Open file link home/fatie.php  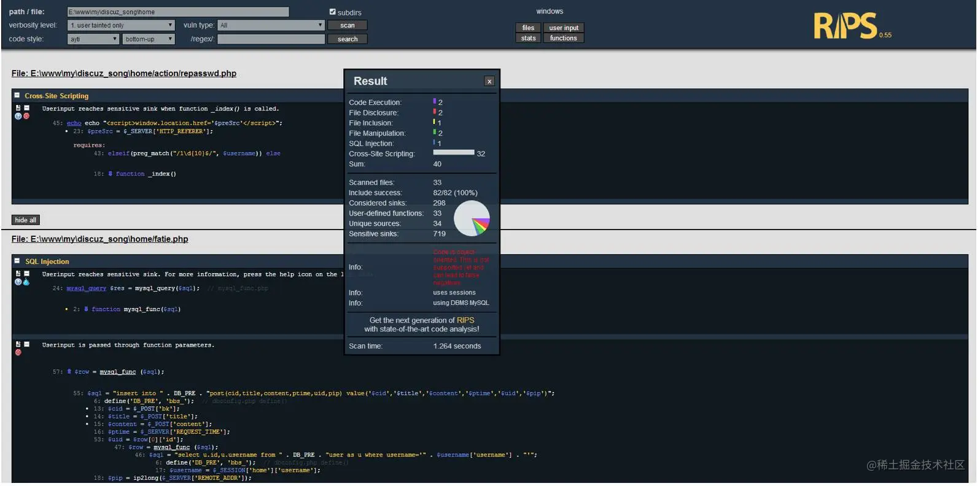click(x=99, y=239)
